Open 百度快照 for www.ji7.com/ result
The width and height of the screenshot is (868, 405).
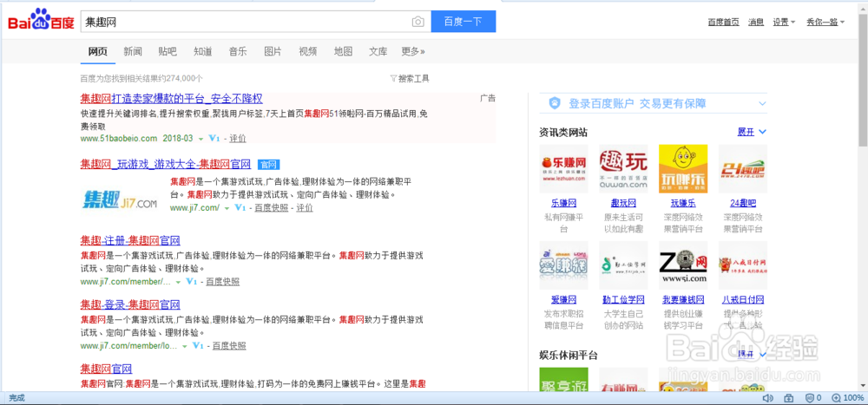click(271, 208)
